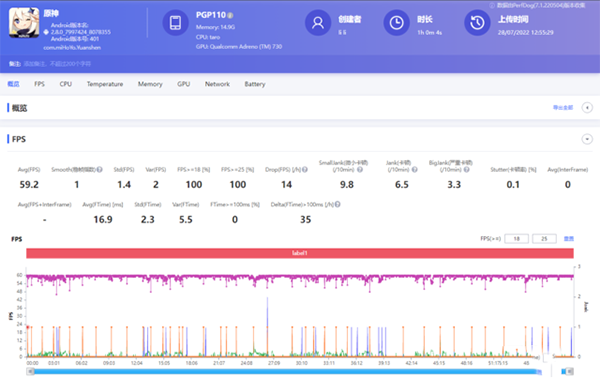Click the Std(FPS) value 1.4
This screenshot has width=600, height=378.
(124, 185)
